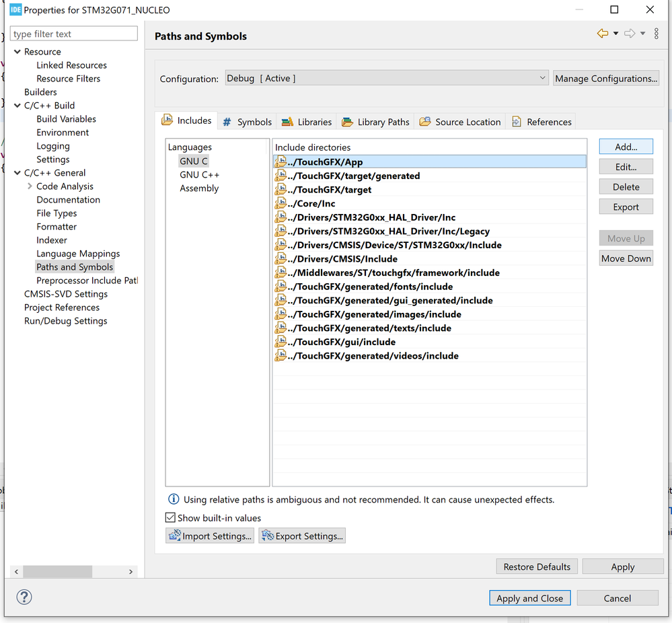Screen dimensions: 672x623
Task: Open Builders in the tree
Action: coord(40,92)
